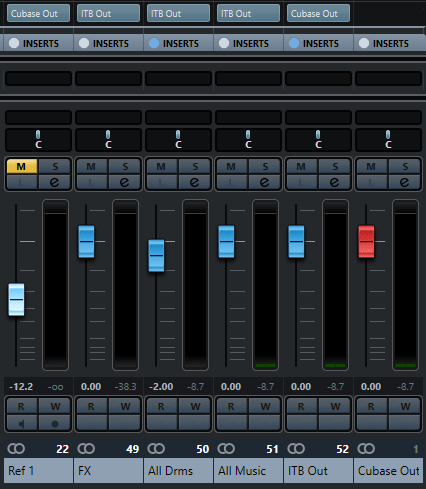Enable Read automation on Ref 1
This screenshot has width=426, height=489.
[x=22, y=406]
